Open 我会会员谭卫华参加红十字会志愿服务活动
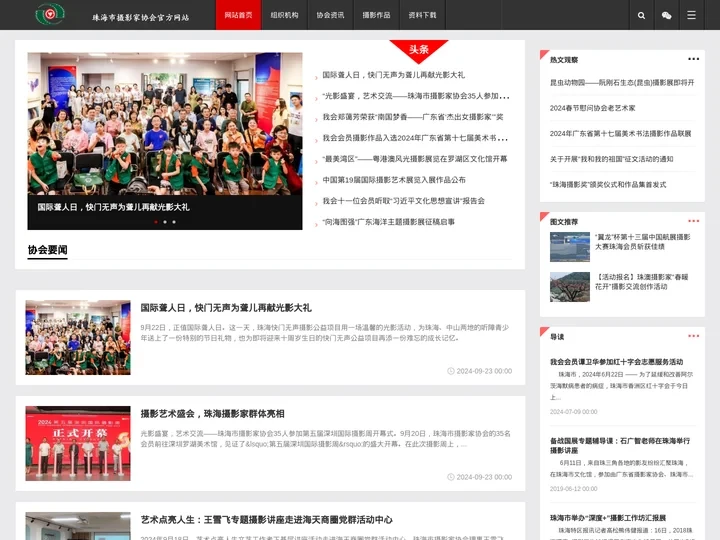The image size is (720, 540). 616,362
